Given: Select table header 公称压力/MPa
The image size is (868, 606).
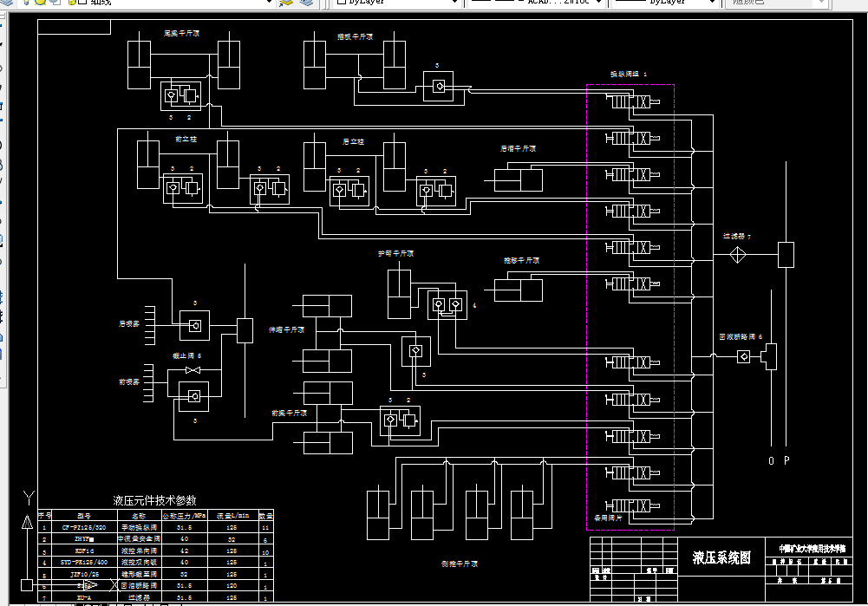Looking at the screenshot, I should 185,515.
